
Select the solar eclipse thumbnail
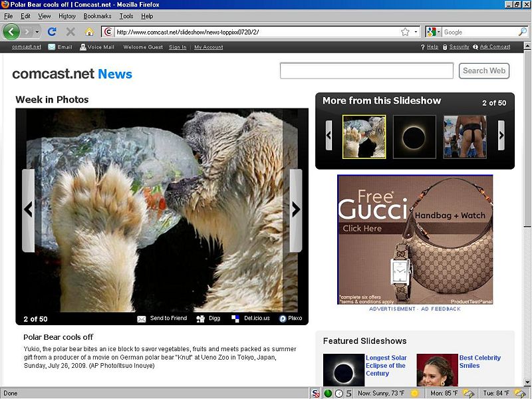(x=414, y=137)
